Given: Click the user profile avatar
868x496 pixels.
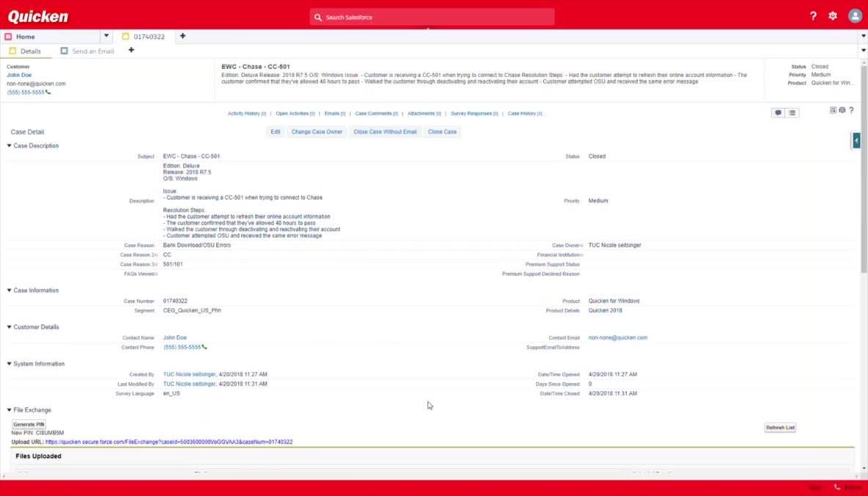Looking at the screenshot, I should (855, 16).
